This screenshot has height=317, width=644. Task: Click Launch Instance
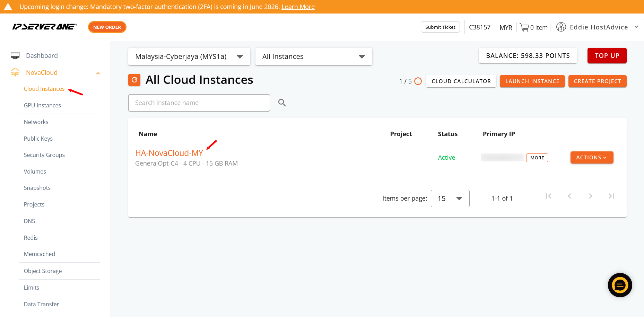(532, 81)
